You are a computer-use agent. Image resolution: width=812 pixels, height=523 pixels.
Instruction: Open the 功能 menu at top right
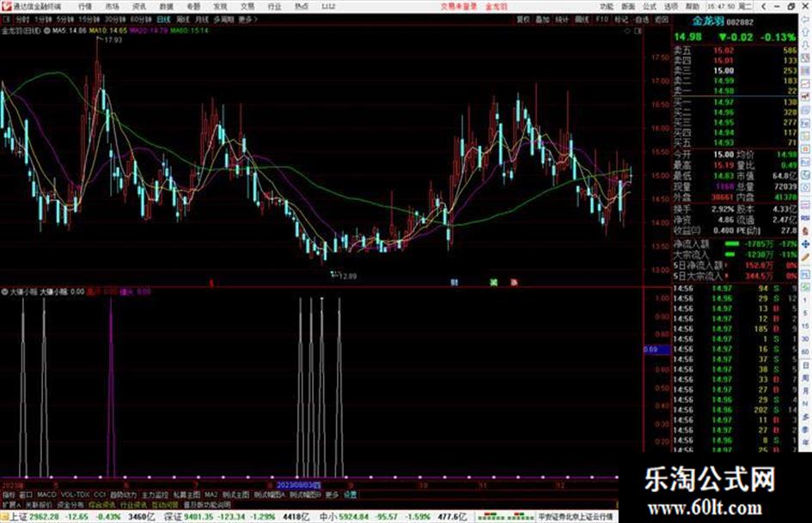tap(607, 7)
